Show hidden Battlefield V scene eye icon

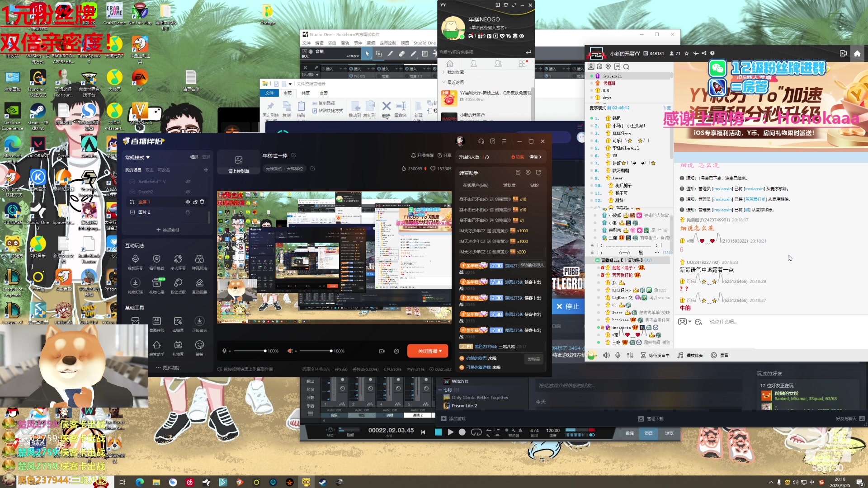(188, 182)
